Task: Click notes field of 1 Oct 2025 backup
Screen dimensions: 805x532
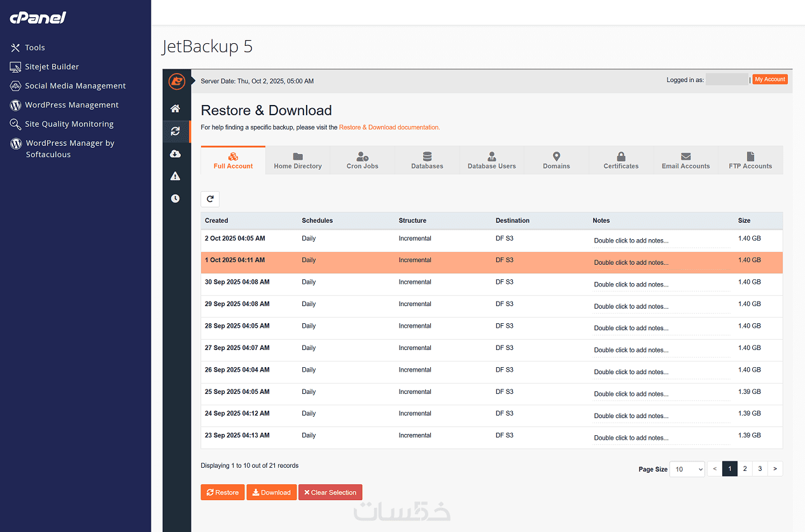Action: (662, 263)
